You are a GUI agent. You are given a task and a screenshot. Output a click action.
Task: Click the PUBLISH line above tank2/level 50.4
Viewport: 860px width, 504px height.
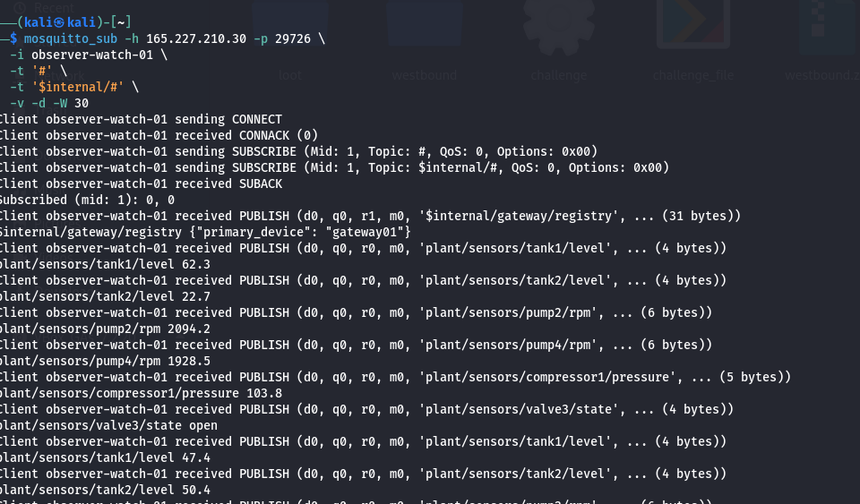pos(363,474)
